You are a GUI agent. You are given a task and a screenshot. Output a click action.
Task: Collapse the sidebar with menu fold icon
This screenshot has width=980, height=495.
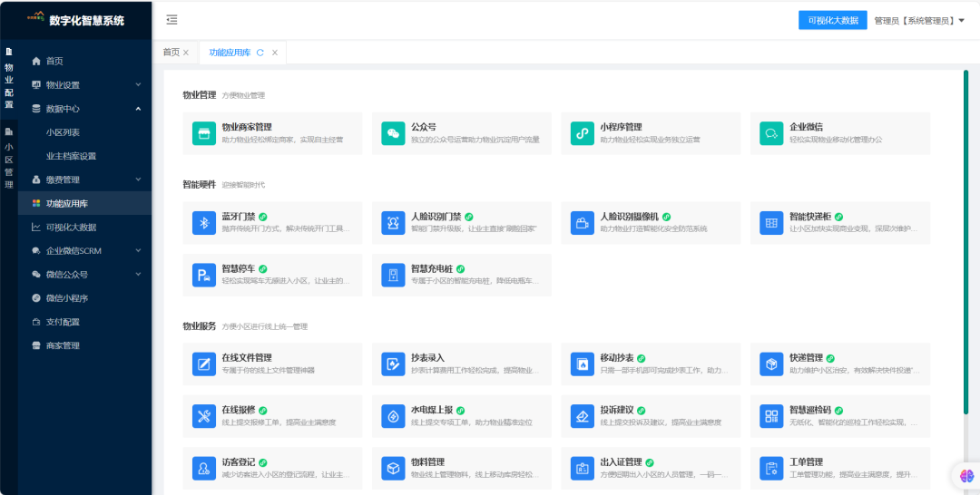click(172, 20)
